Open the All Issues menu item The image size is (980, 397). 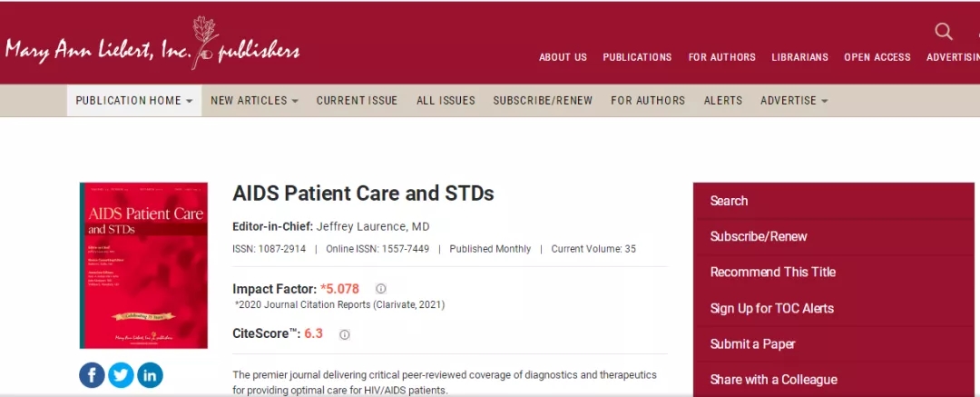pos(446,101)
